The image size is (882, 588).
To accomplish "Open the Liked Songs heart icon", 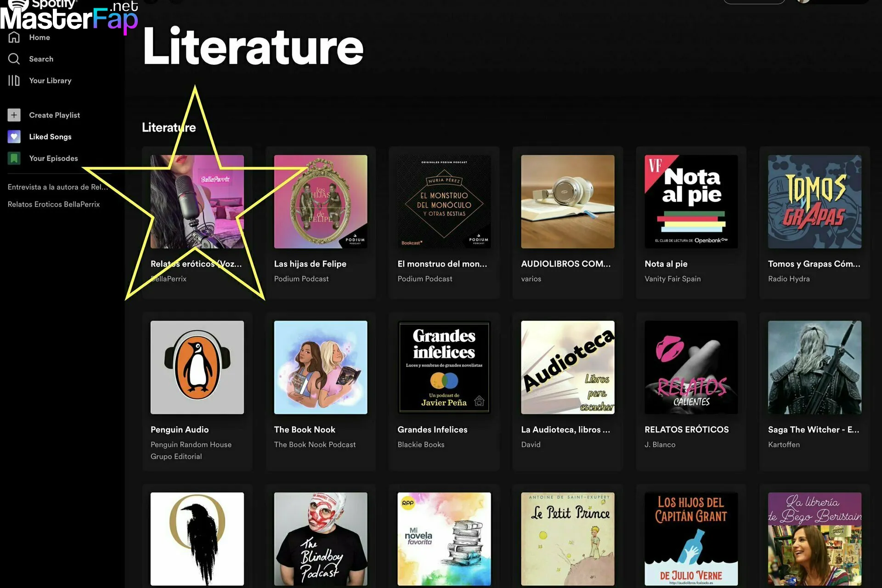I will click(14, 136).
